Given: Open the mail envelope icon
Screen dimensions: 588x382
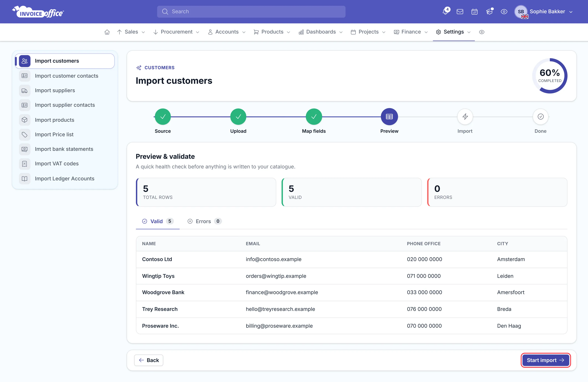Looking at the screenshot, I should pos(460,12).
